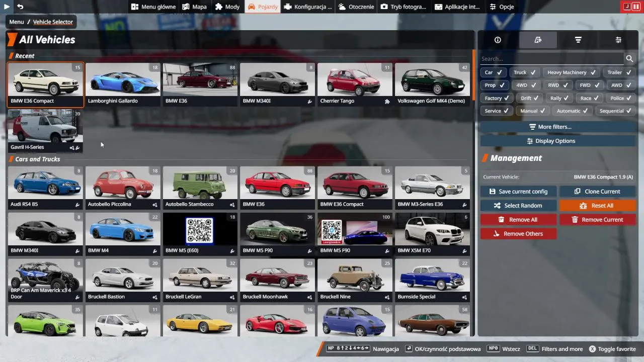Toggle the 4WD filter chip
This screenshot has height=362, width=644.
pyautogui.click(x=526, y=85)
